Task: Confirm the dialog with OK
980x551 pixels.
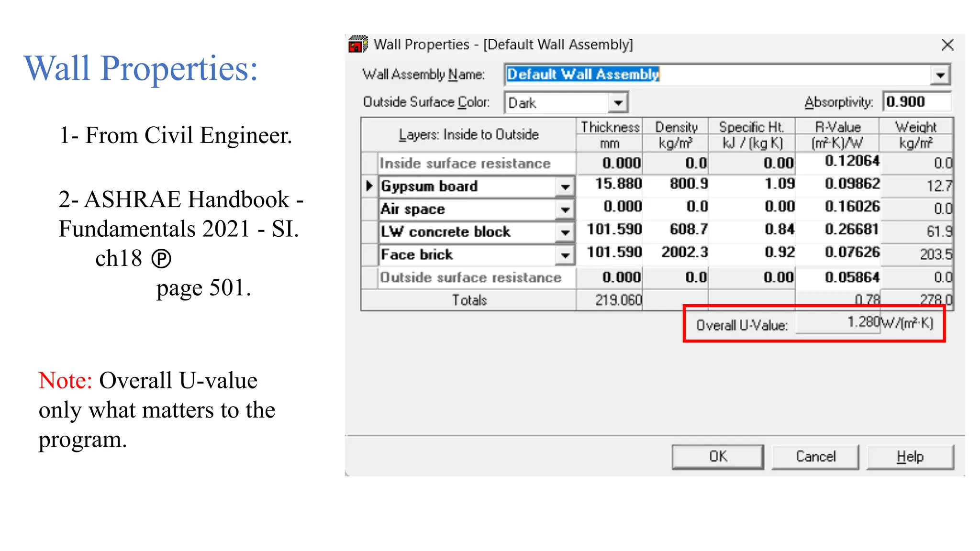Action: [718, 457]
